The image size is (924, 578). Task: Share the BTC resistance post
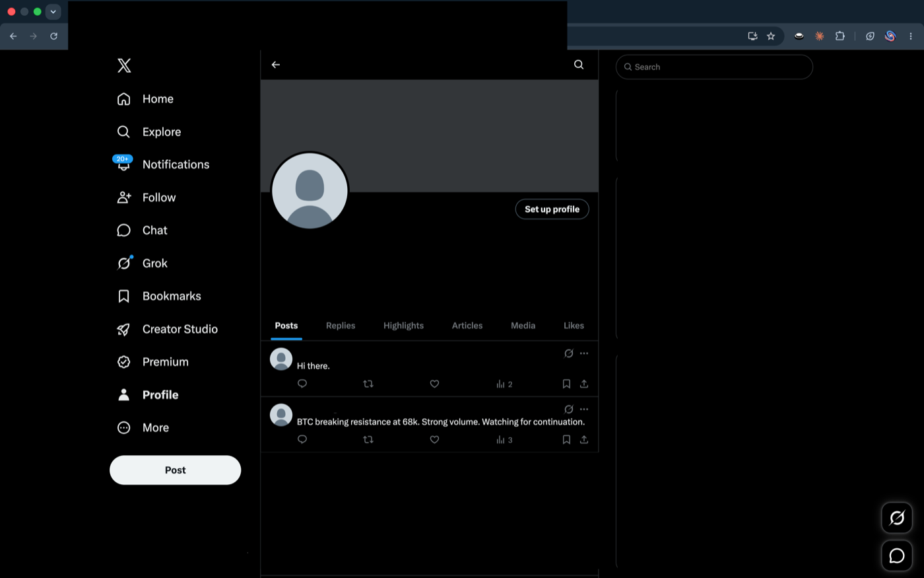pos(584,440)
